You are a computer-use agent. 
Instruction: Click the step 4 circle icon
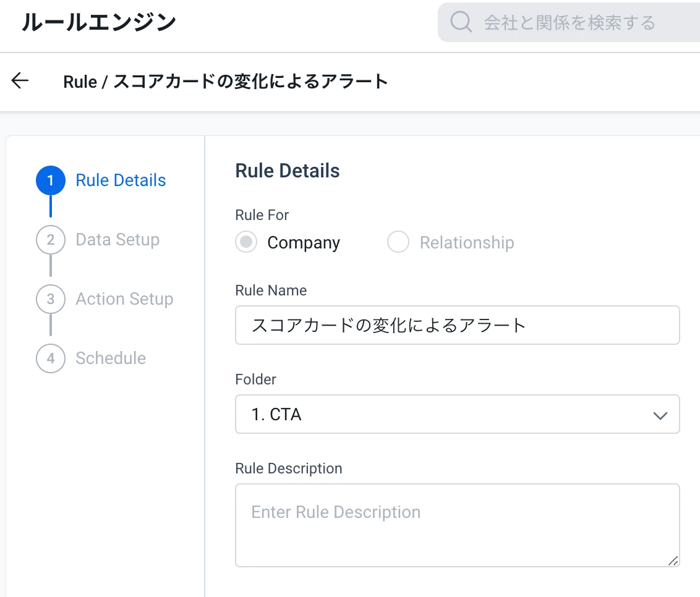pyautogui.click(x=51, y=358)
